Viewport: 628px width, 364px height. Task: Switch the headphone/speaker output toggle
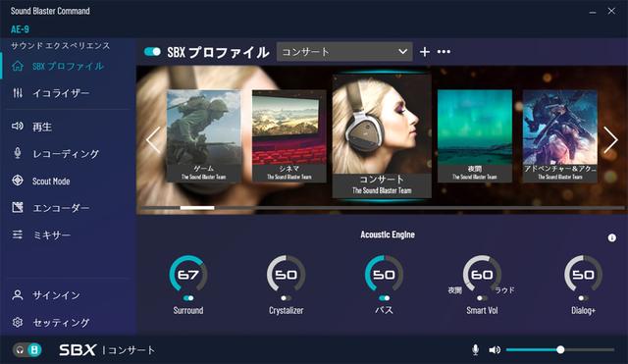[x=26, y=350]
